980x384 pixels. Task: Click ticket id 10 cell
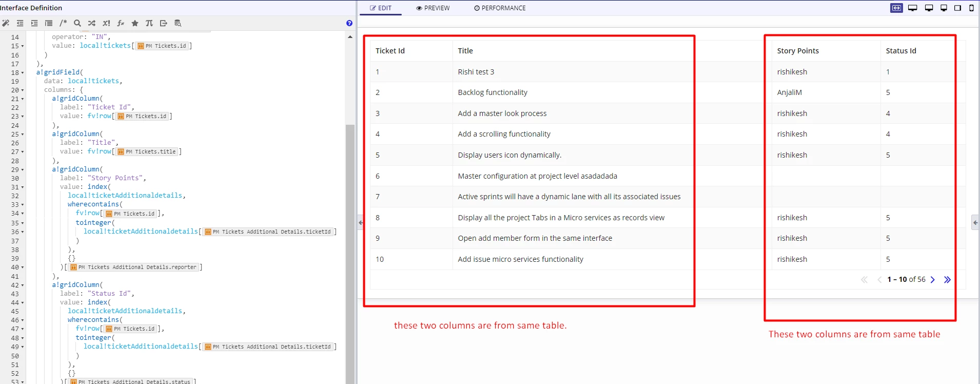point(380,259)
